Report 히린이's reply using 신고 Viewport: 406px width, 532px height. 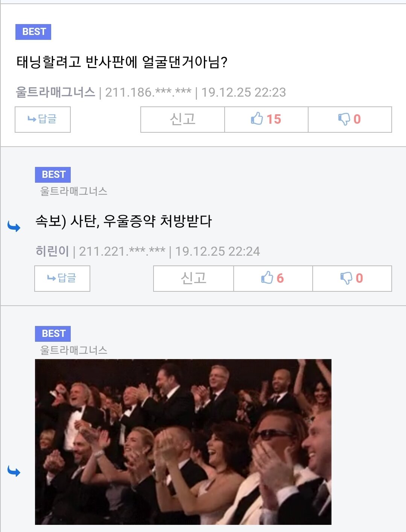pyautogui.click(x=193, y=278)
